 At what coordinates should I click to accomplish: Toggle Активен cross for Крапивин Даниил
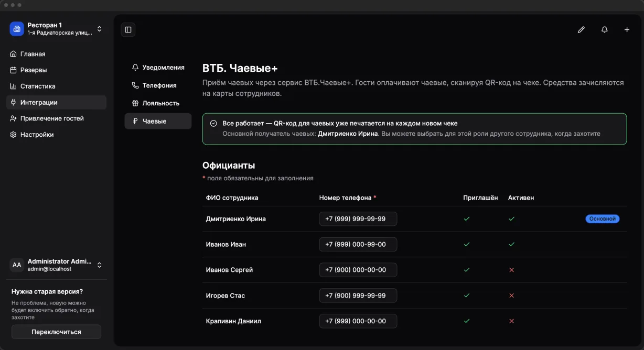click(512, 321)
